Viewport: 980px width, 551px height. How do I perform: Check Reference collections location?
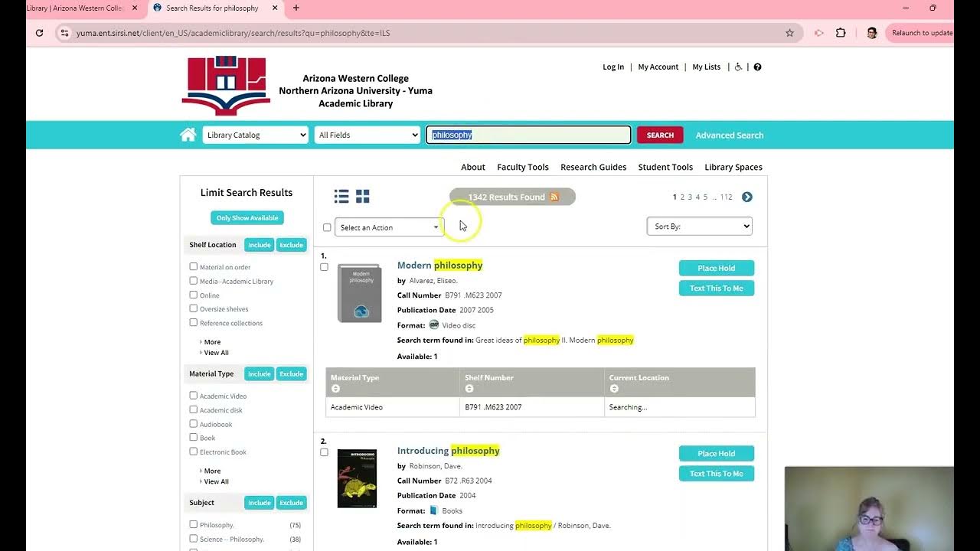coord(194,322)
